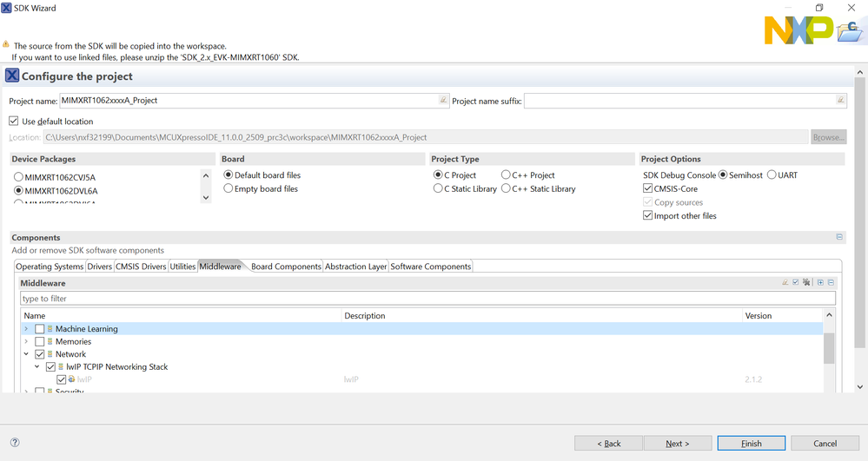Click Device Packages list down arrow
The width and height of the screenshot is (868, 461).
[206, 197]
